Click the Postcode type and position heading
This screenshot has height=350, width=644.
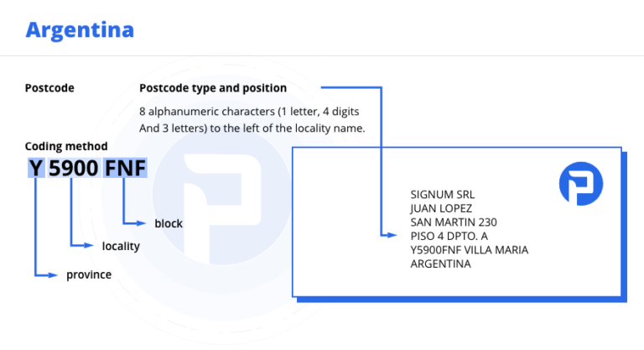pos(213,87)
